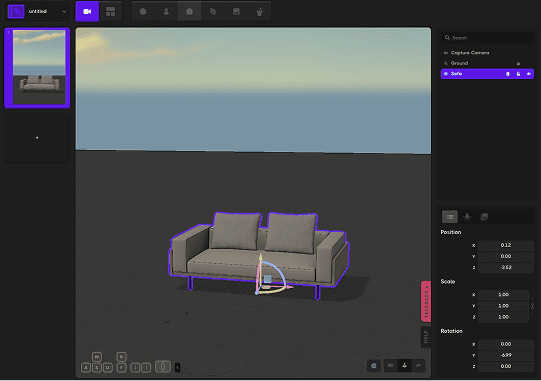This screenshot has height=381, width=541.
Task: Open the Help side tab
Action: 426,336
